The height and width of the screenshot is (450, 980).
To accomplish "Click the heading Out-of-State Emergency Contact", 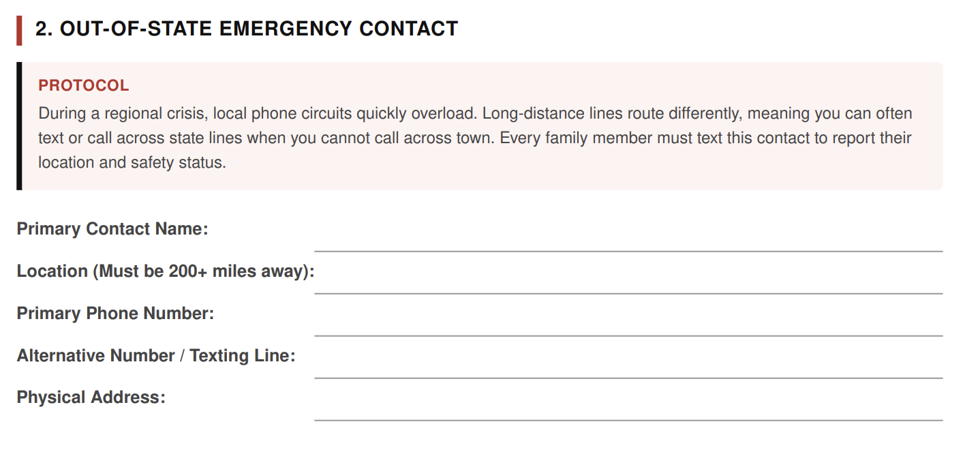I will pos(247,29).
